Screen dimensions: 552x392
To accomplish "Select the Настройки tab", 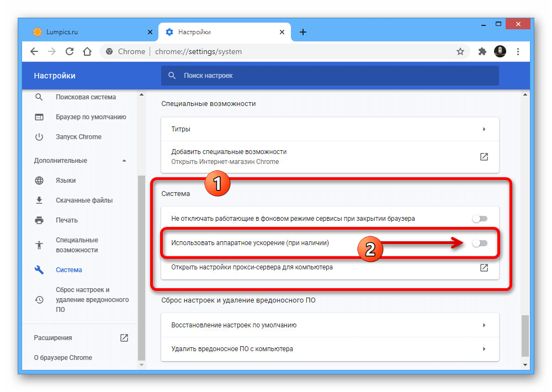I will click(225, 32).
